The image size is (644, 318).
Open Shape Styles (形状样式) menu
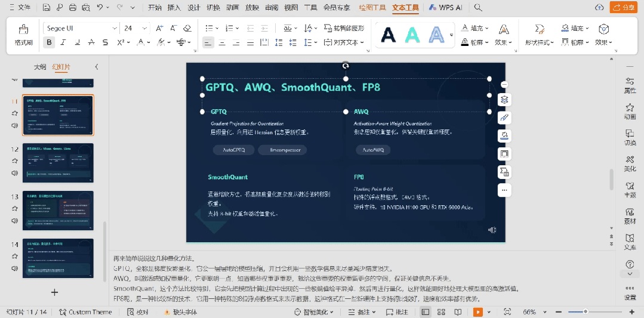pyautogui.click(x=540, y=35)
